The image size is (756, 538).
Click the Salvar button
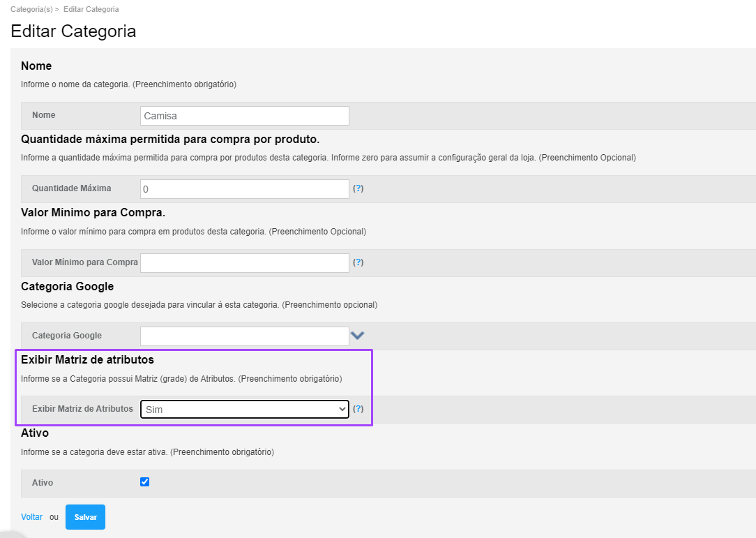click(85, 517)
